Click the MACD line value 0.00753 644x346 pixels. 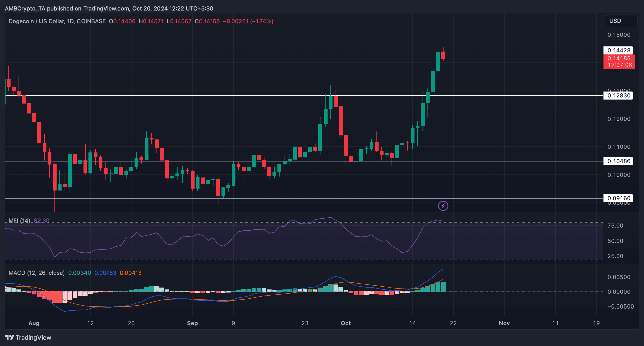click(105, 273)
